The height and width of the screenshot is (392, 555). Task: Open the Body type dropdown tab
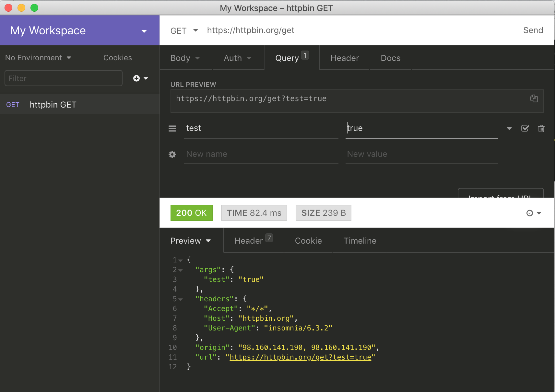tap(185, 58)
